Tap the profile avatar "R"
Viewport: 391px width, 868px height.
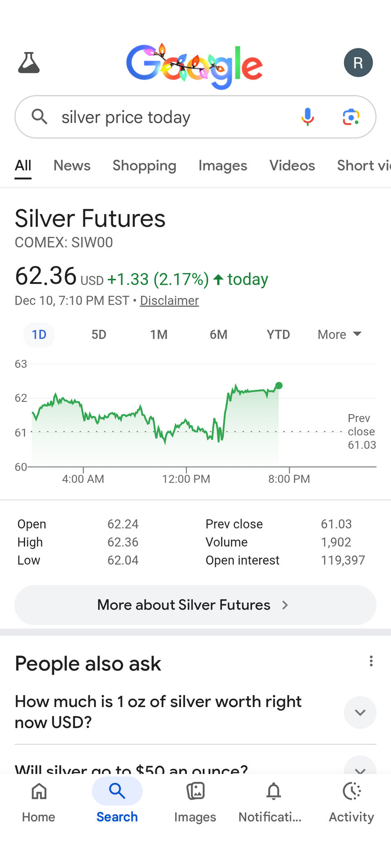pos(358,62)
